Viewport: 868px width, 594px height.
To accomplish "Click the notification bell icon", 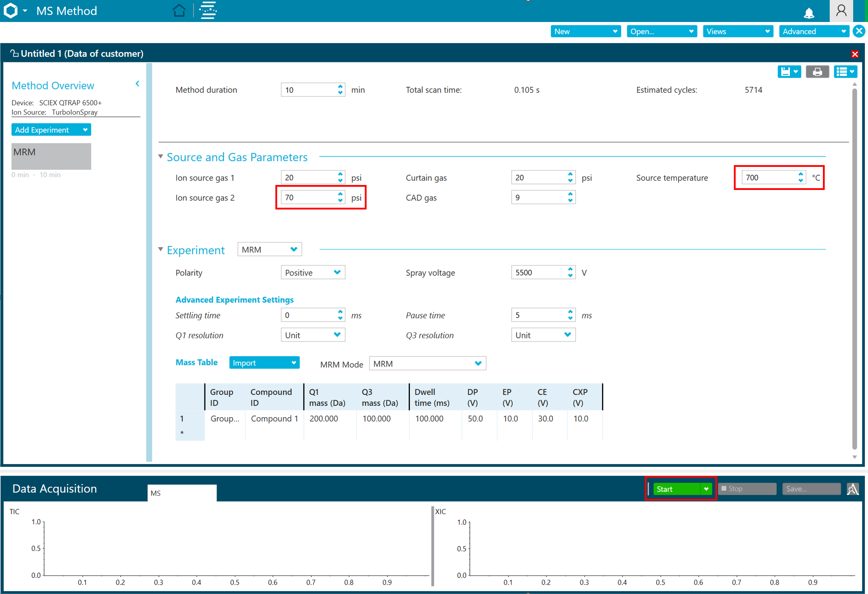I will (x=809, y=13).
